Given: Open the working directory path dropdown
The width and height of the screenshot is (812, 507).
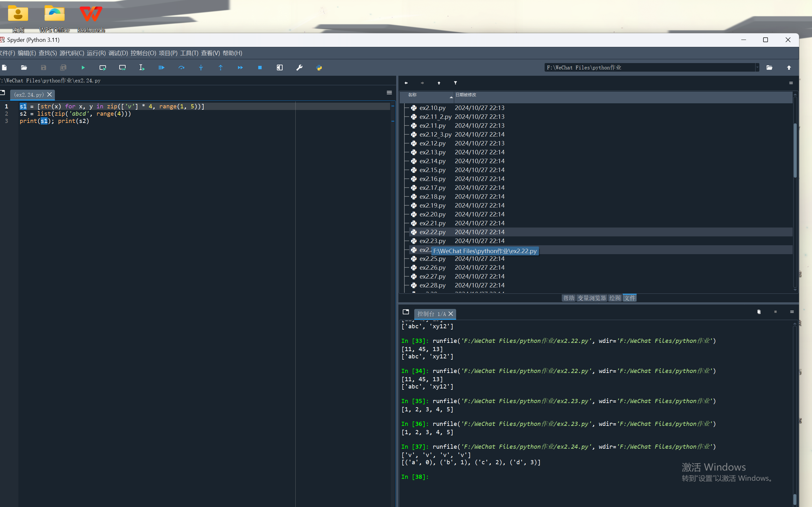Looking at the screenshot, I should 757,68.
